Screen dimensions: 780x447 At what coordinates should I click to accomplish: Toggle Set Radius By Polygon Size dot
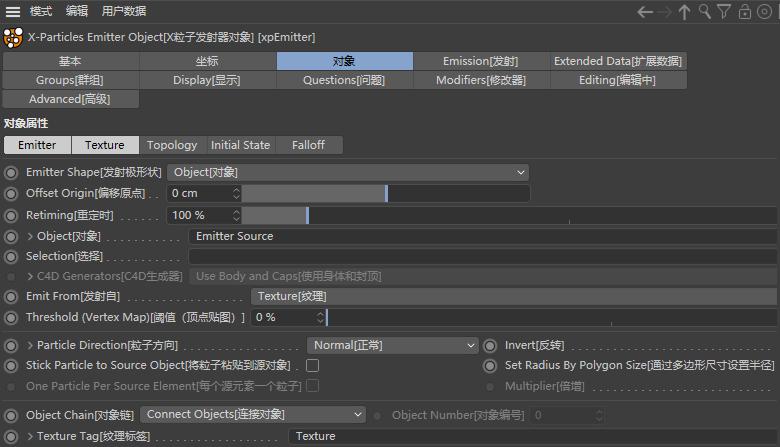[x=490, y=366]
